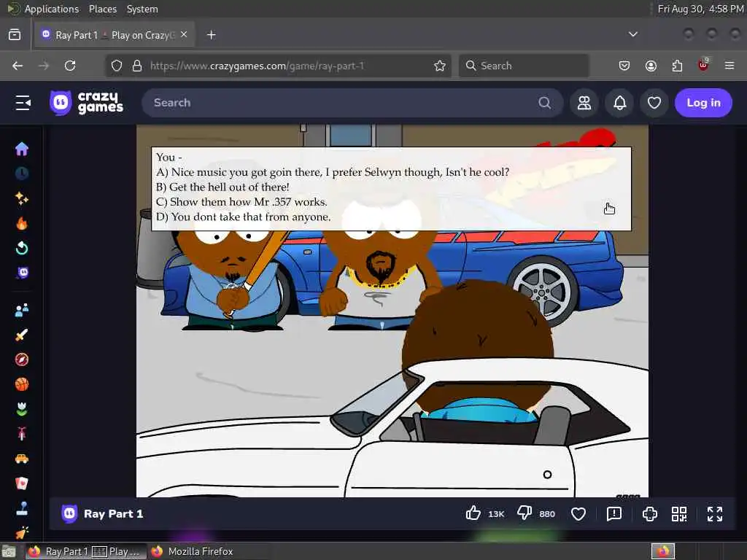Open the System menu
Screen dimensions: 747x560
(142, 9)
